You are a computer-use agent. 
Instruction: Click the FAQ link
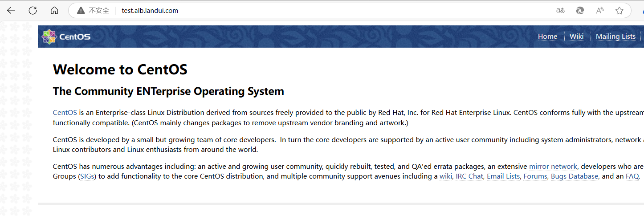[632, 176]
